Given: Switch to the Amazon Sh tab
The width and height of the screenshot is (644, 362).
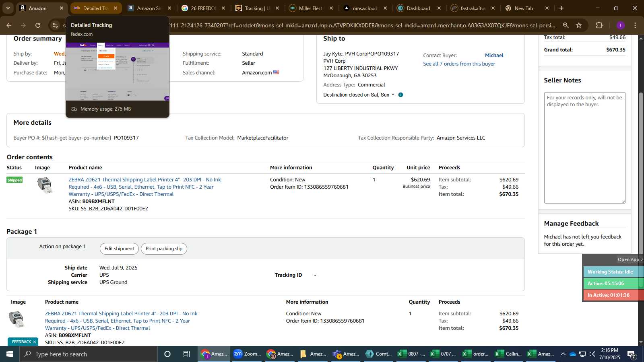Looking at the screenshot, I should tap(149, 8).
